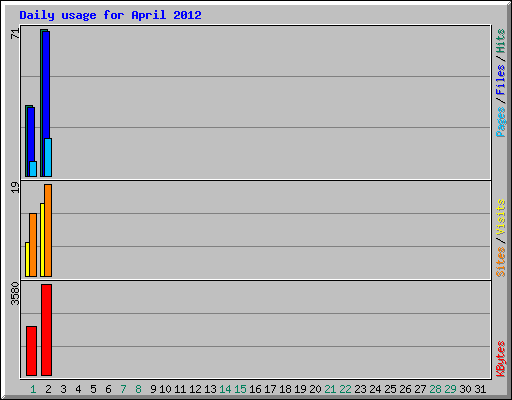
Task: Click the red KBytes bar for day 1
Action: click(31, 351)
